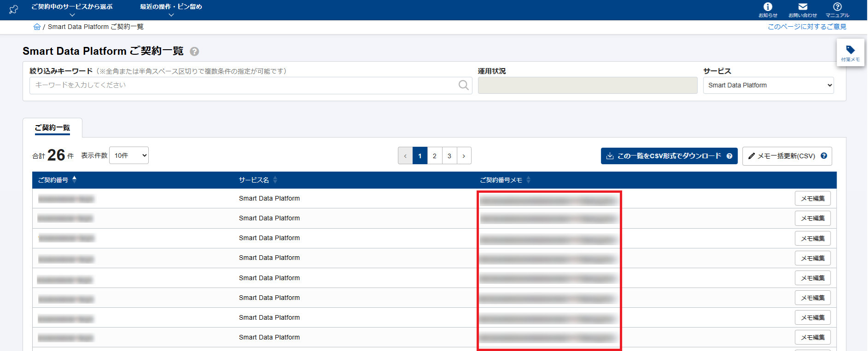Focus the 絞り込みキーワード input field
Screen dimensions: 868x351
(x=244, y=85)
